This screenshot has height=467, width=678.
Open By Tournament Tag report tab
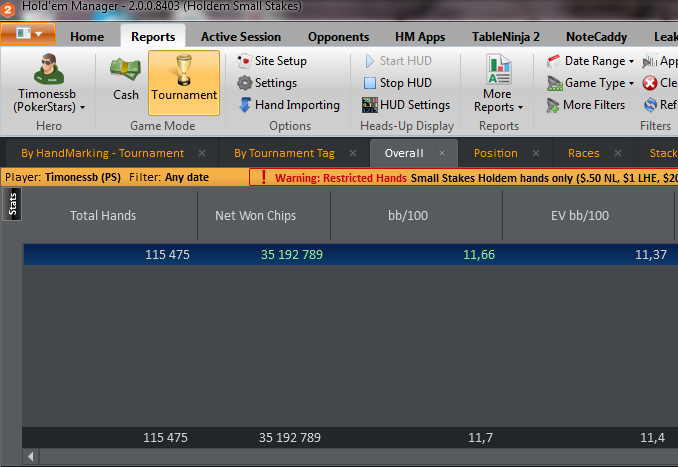[284, 153]
